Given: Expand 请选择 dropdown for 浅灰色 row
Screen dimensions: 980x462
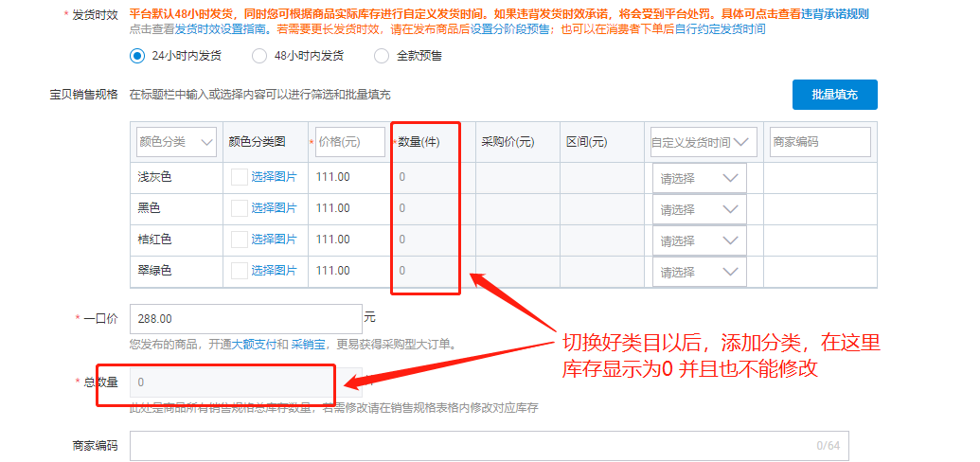Looking at the screenshot, I should (x=699, y=178).
